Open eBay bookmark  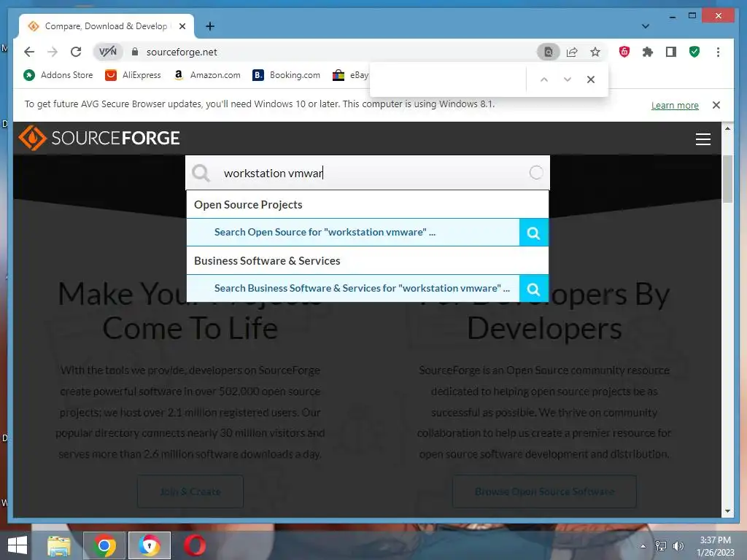(350, 75)
